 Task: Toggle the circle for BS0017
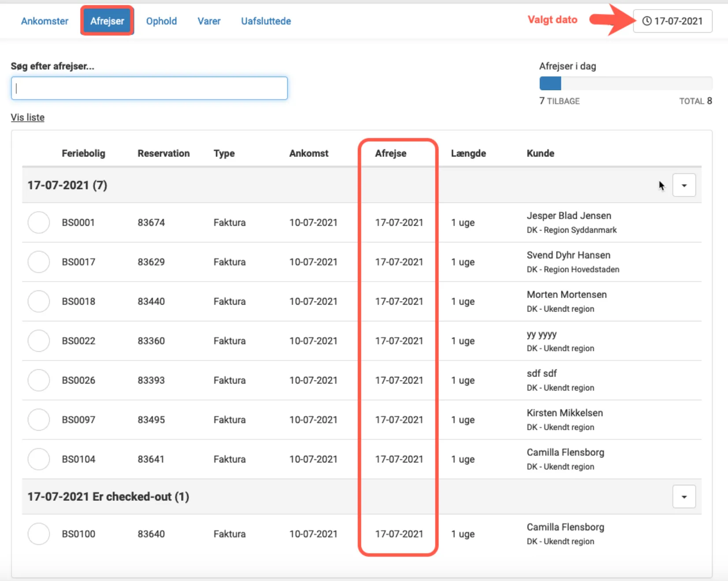pos(39,262)
